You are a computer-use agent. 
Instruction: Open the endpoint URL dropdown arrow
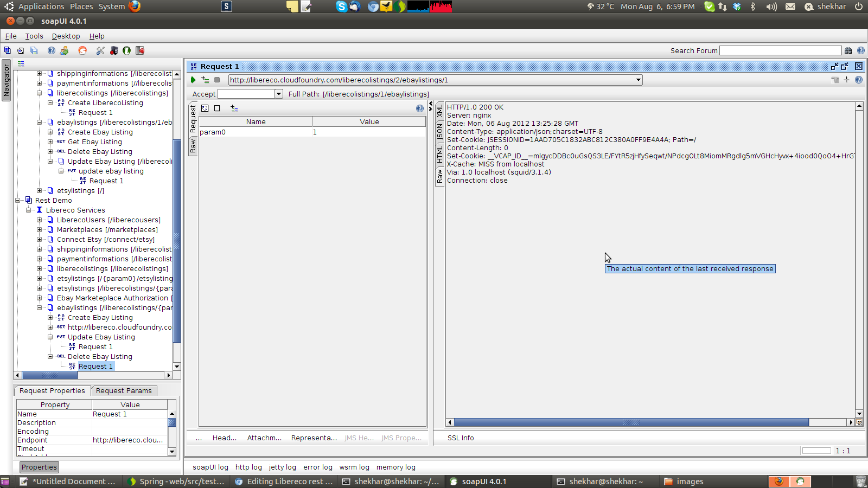pyautogui.click(x=639, y=80)
